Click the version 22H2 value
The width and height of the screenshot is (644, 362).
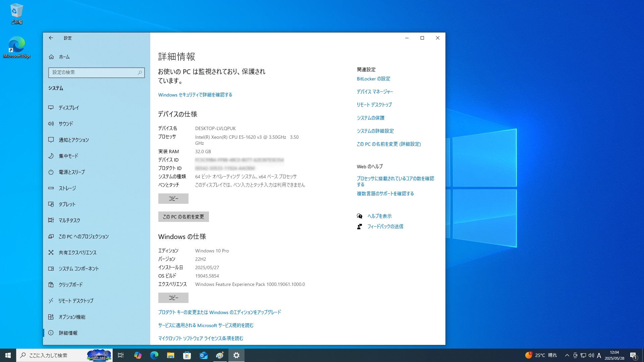pos(201,259)
